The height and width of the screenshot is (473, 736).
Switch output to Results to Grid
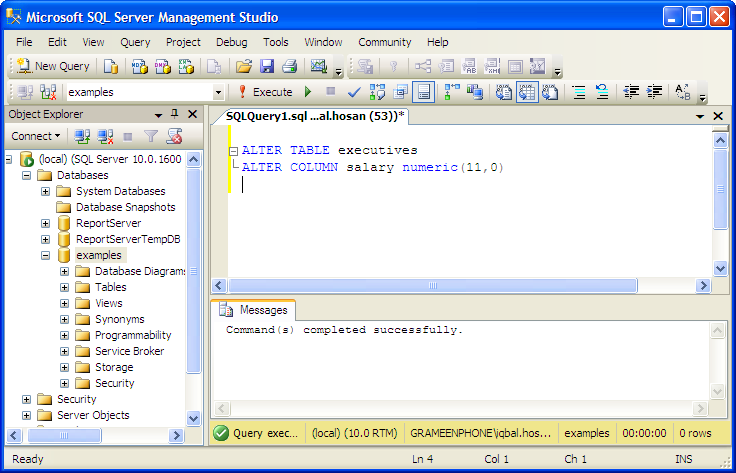pos(527,92)
